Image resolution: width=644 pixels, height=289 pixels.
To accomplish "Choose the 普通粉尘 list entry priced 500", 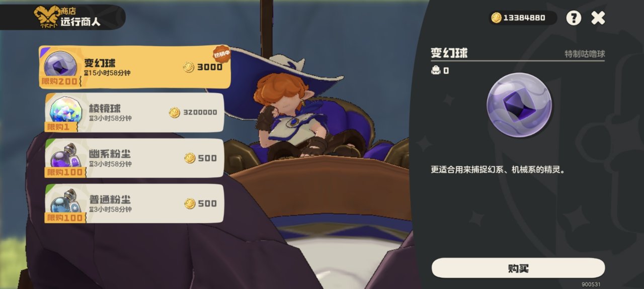I will (x=134, y=203).
